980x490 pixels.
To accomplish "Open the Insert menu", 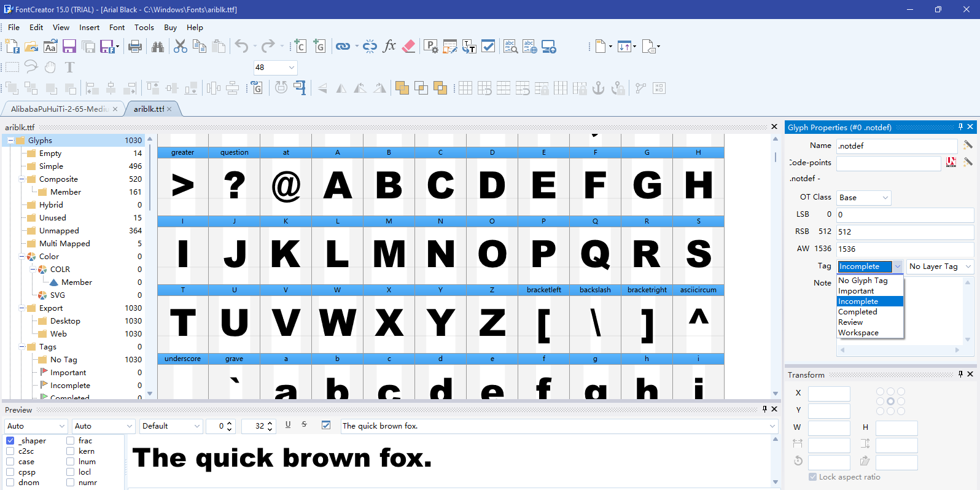I will 89,27.
